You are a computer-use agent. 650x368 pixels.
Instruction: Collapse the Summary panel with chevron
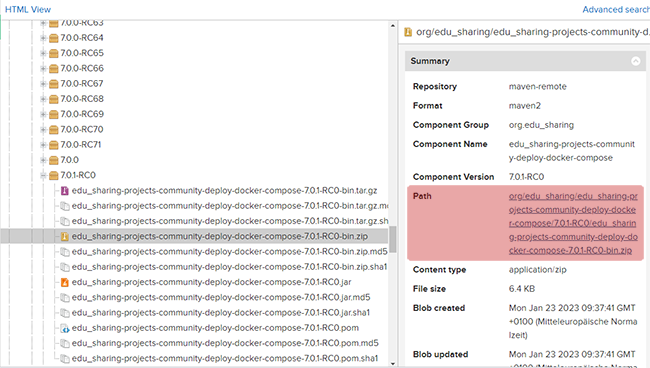coord(635,61)
